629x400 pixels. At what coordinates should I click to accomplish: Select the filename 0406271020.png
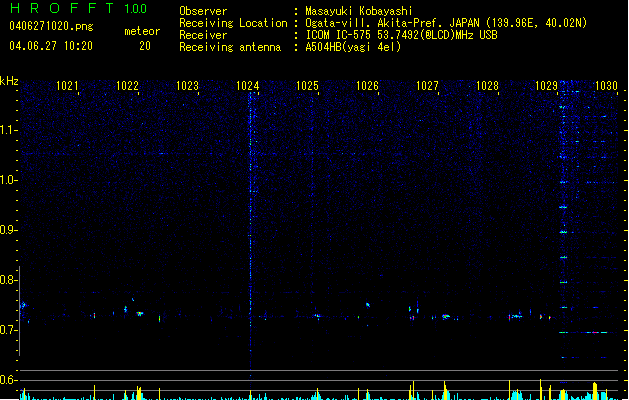pos(51,26)
